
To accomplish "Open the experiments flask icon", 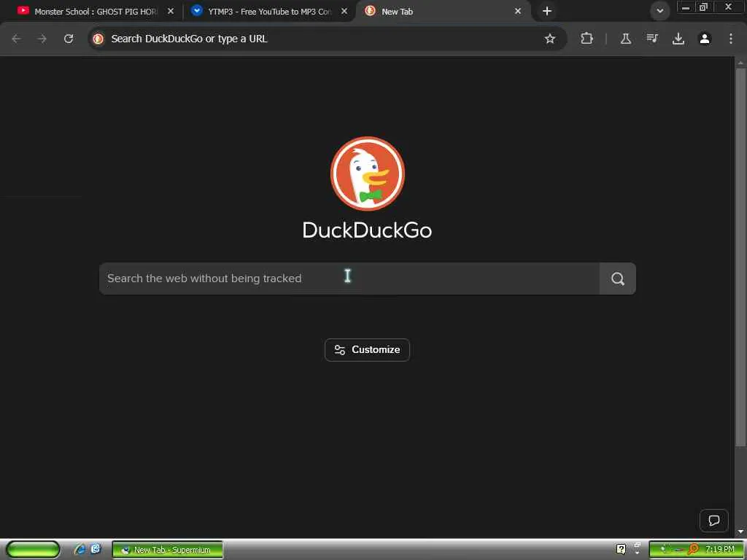I will pyautogui.click(x=625, y=39).
